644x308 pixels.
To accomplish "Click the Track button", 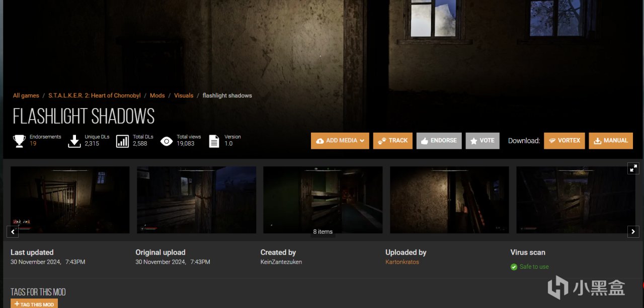I will [393, 141].
